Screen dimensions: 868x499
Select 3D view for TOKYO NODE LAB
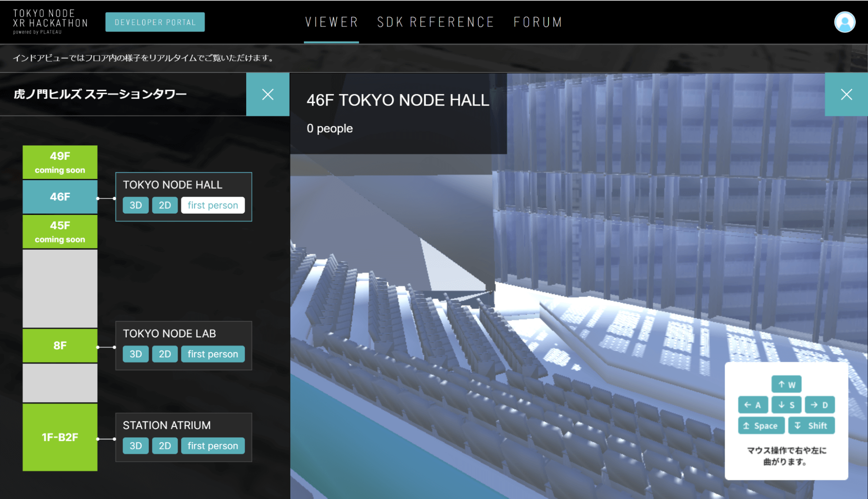pyautogui.click(x=135, y=354)
